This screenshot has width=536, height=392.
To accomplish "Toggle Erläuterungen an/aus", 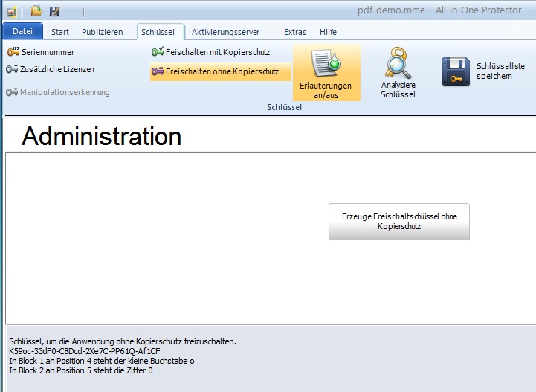I will pos(326,73).
